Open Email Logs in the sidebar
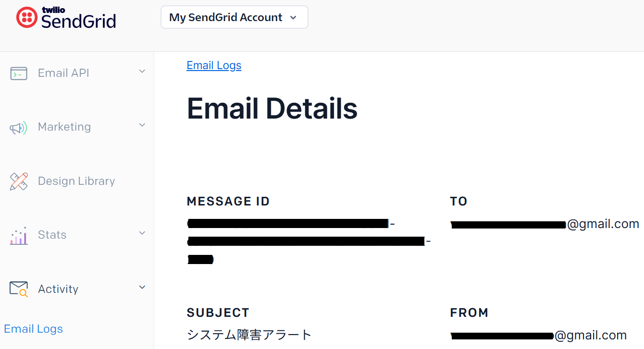 pos(34,329)
